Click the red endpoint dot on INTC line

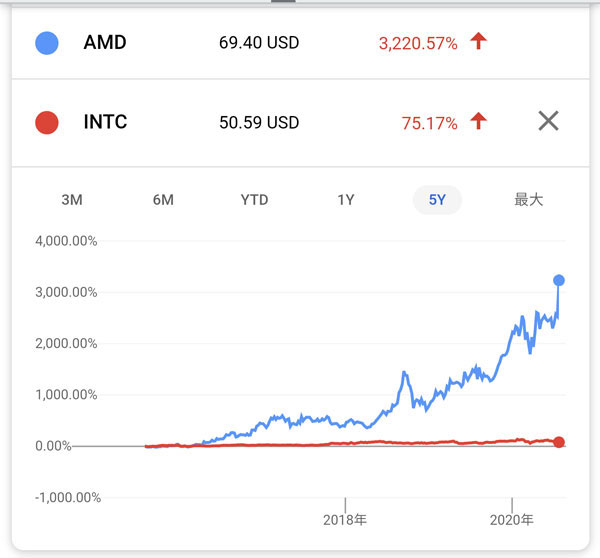559,442
